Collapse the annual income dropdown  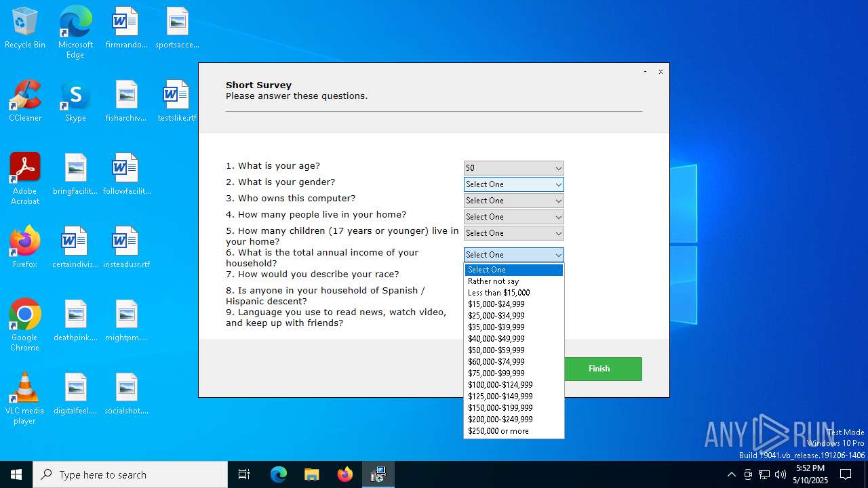(514, 255)
